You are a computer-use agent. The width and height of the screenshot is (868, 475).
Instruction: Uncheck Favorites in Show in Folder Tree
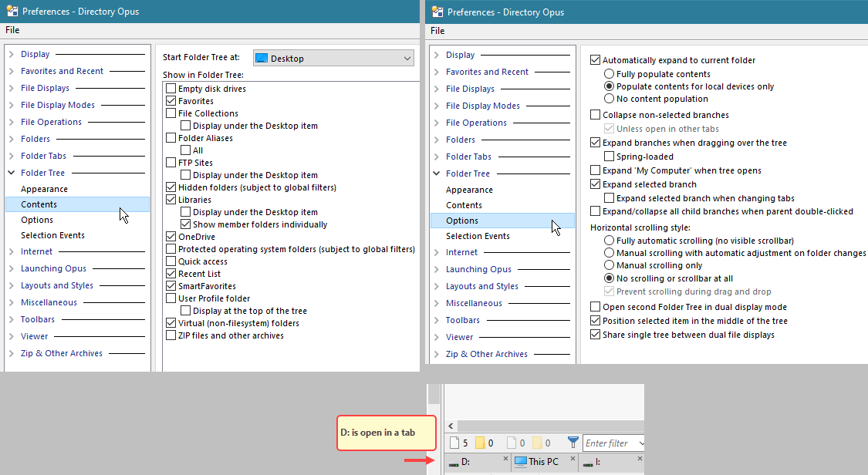(171, 101)
